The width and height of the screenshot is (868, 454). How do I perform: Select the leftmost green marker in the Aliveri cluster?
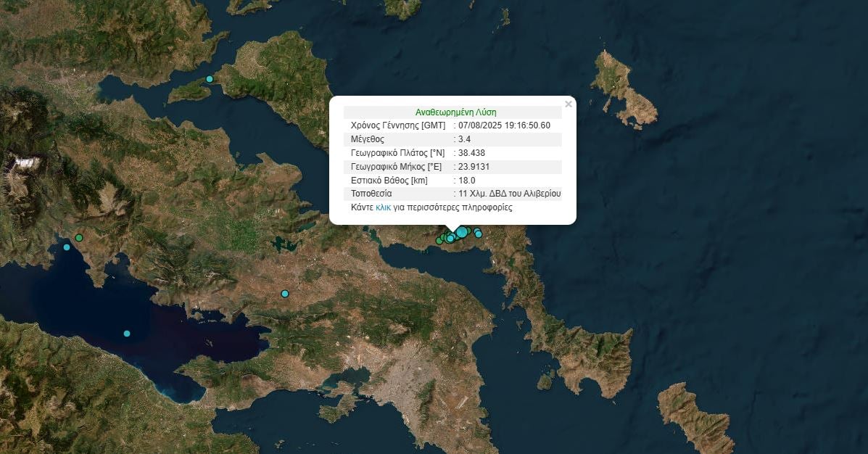pyautogui.click(x=439, y=241)
